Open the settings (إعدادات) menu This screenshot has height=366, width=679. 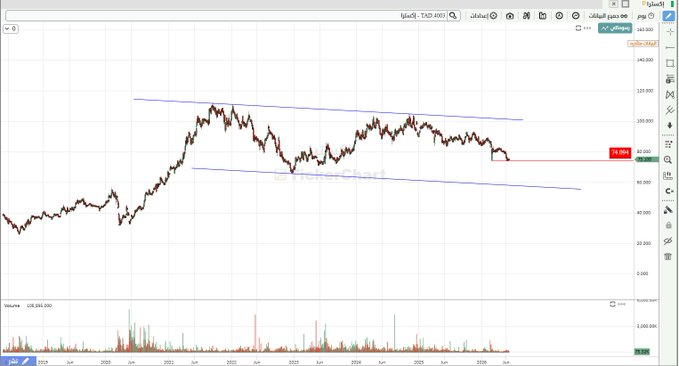coord(484,16)
